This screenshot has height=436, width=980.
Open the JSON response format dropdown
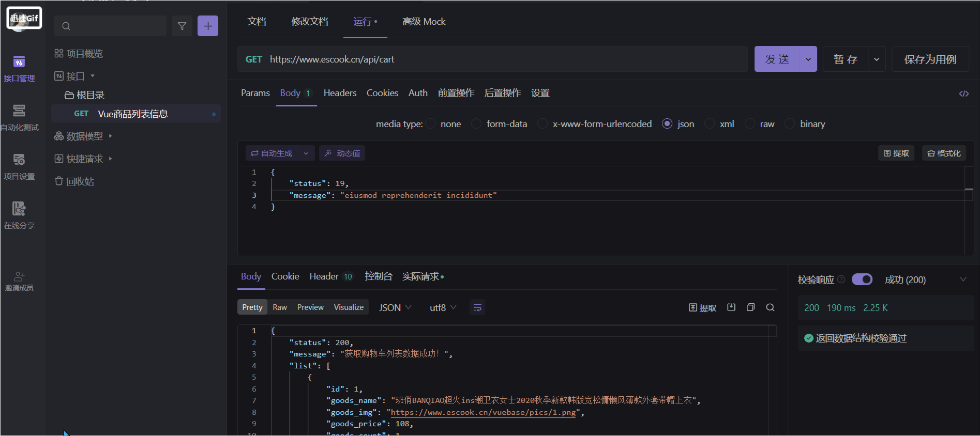coord(395,308)
